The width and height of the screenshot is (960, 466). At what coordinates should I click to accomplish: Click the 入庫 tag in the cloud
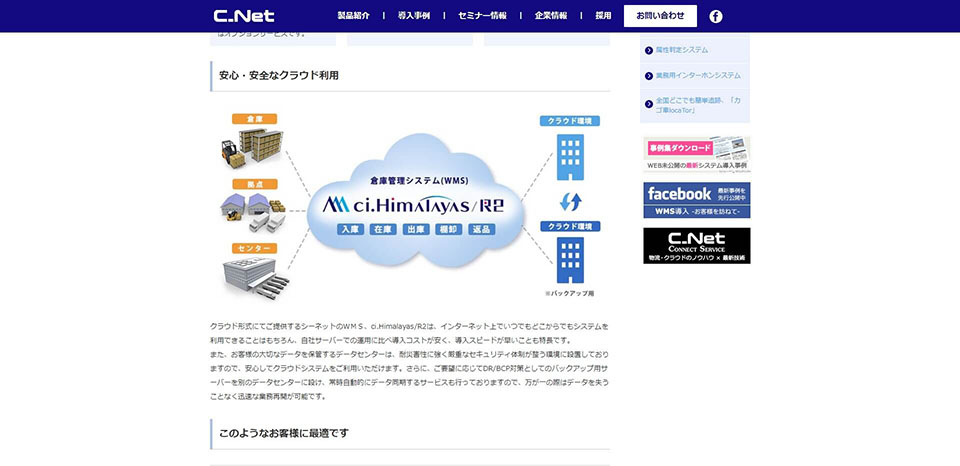351,230
